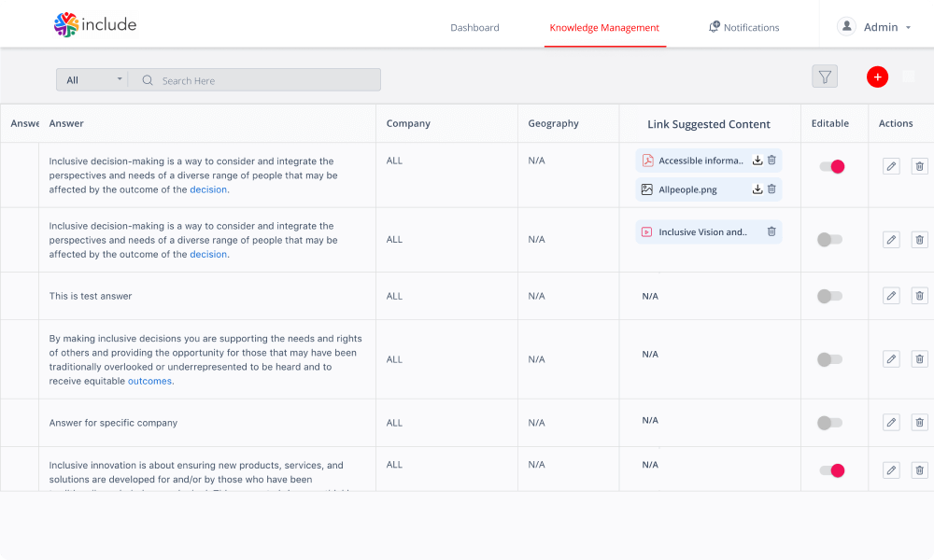Image resolution: width=934 pixels, height=560 pixels.
Task: Click the 'outcomes' hyperlink in answer text
Action: (149, 381)
